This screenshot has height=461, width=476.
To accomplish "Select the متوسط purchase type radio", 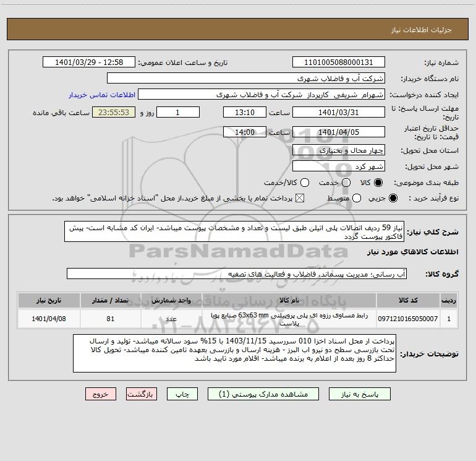I will point(357,198).
